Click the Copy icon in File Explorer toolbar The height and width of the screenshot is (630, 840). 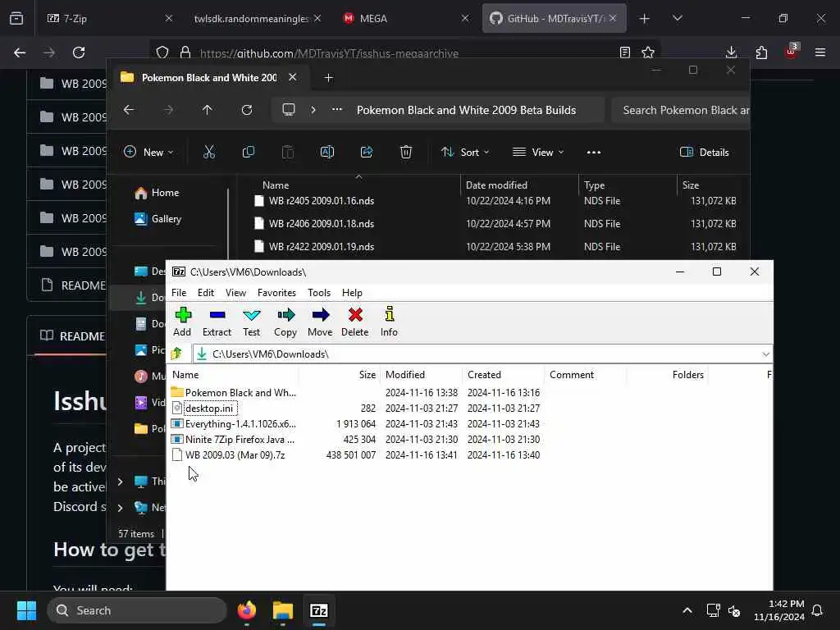248,152
